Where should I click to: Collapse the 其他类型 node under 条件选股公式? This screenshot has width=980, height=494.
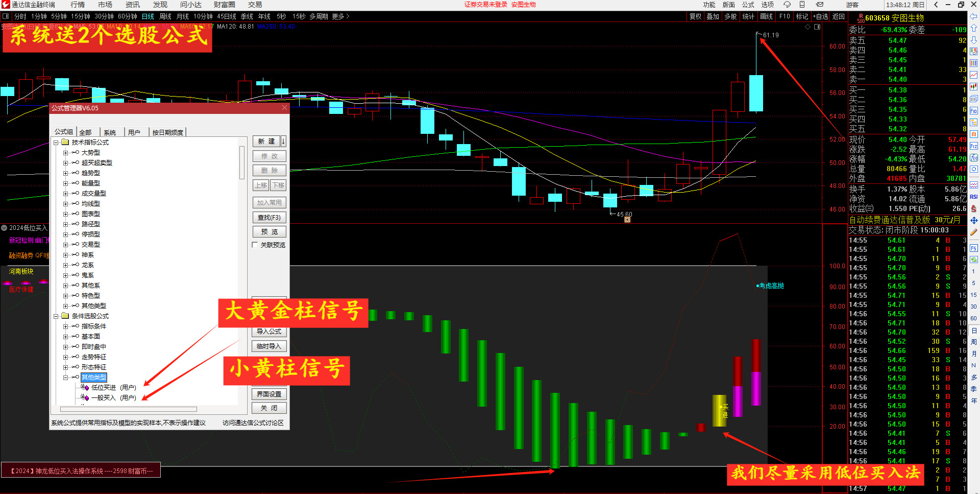click(65, 378)
